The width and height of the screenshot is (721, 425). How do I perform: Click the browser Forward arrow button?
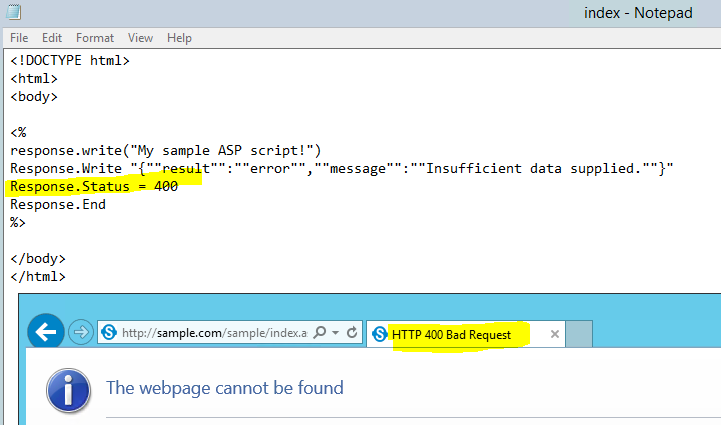point(80,332)
